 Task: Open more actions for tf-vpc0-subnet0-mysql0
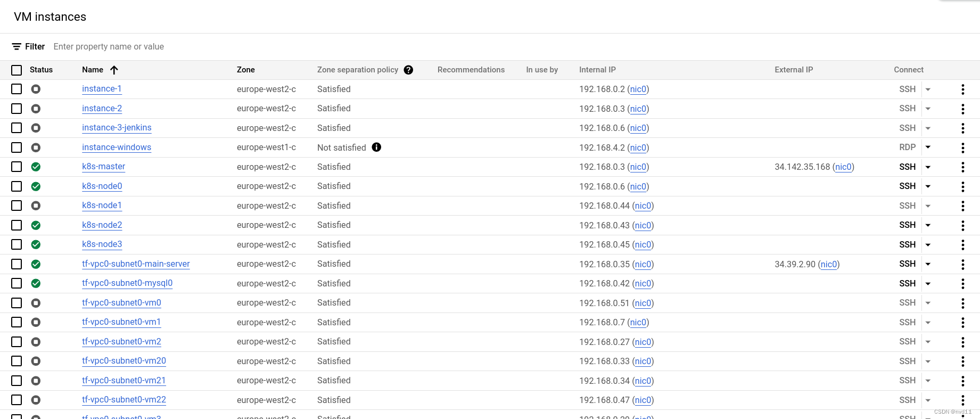pos(962,284)
